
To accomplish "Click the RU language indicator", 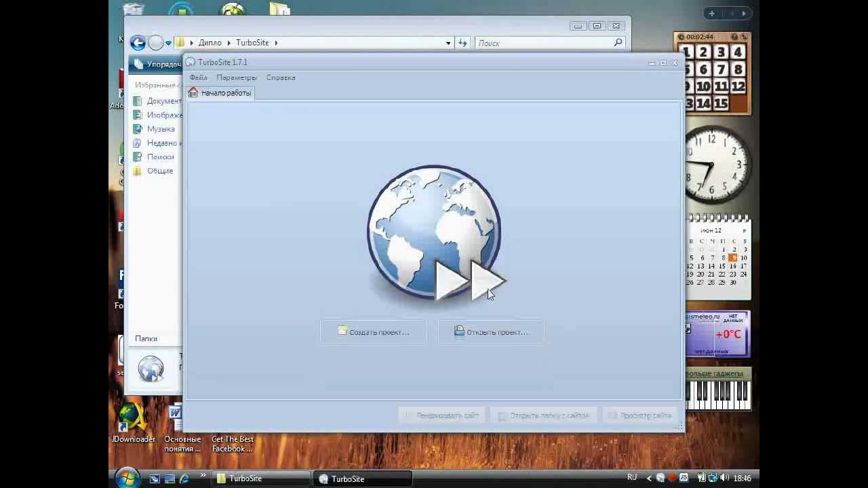I will click(632, 478).
